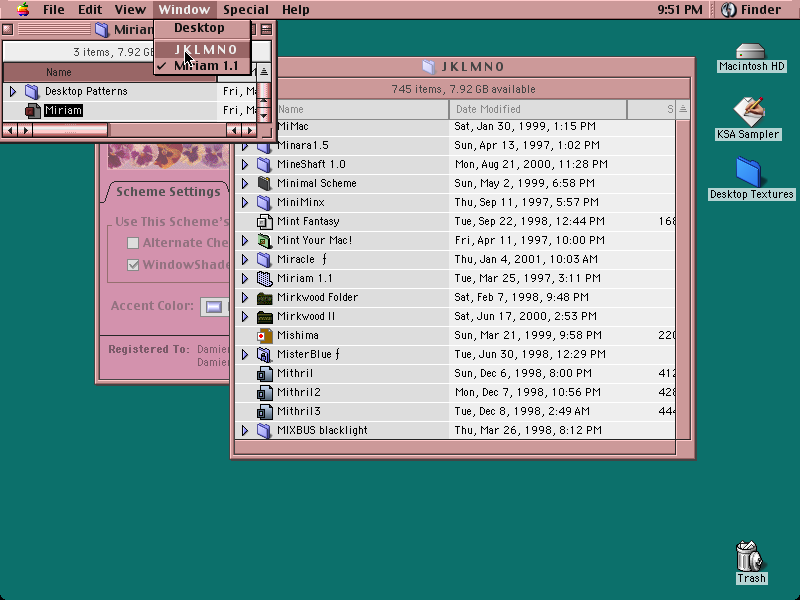
Task: Expand the MineShaft 1.0 folder
Action: (245, 164)
